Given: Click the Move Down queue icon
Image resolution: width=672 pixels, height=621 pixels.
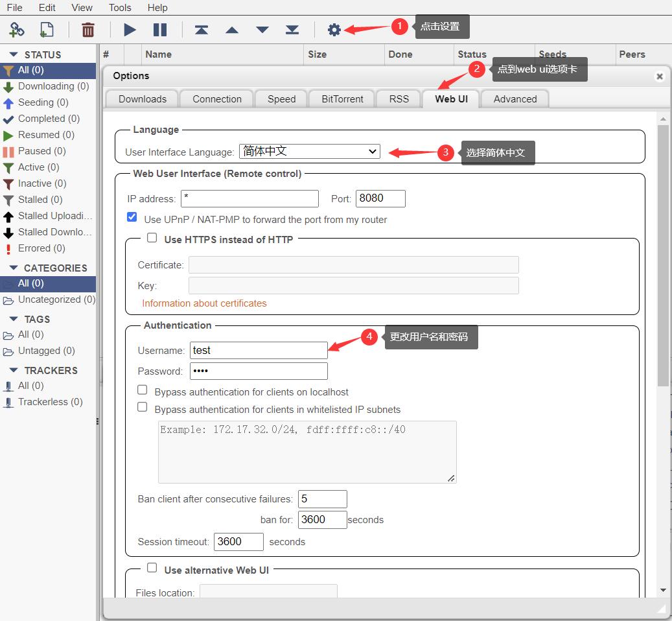Looking at the screenshot, I should (262, 29).
